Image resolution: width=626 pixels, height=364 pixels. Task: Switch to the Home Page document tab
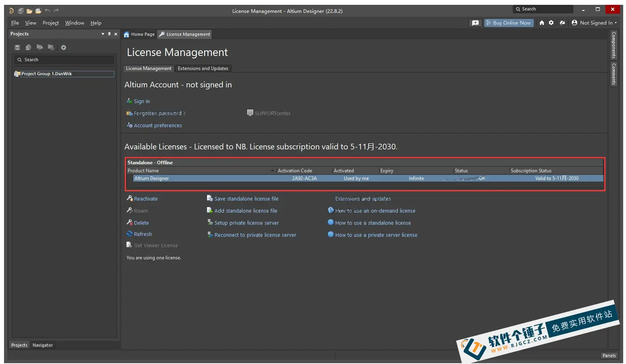point(139,34)
